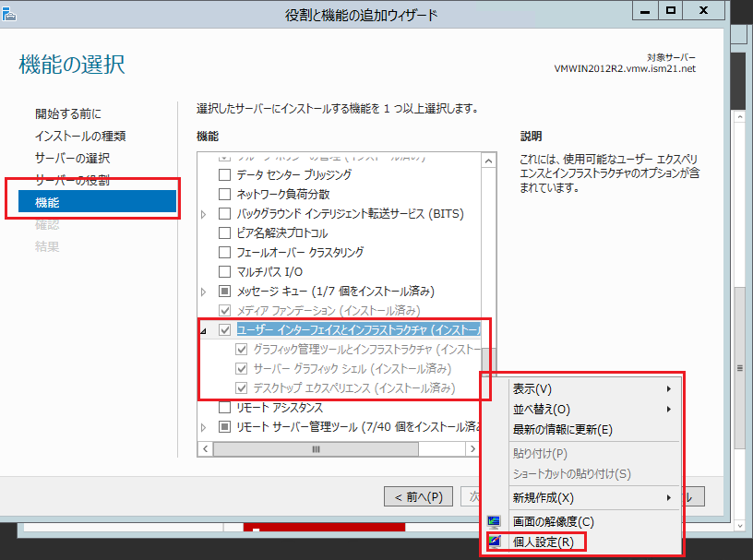Collapse the ユーザー インターフェイスとインフラストラクチャ node
The image size is (753, 560).
[x=205, y=330]
